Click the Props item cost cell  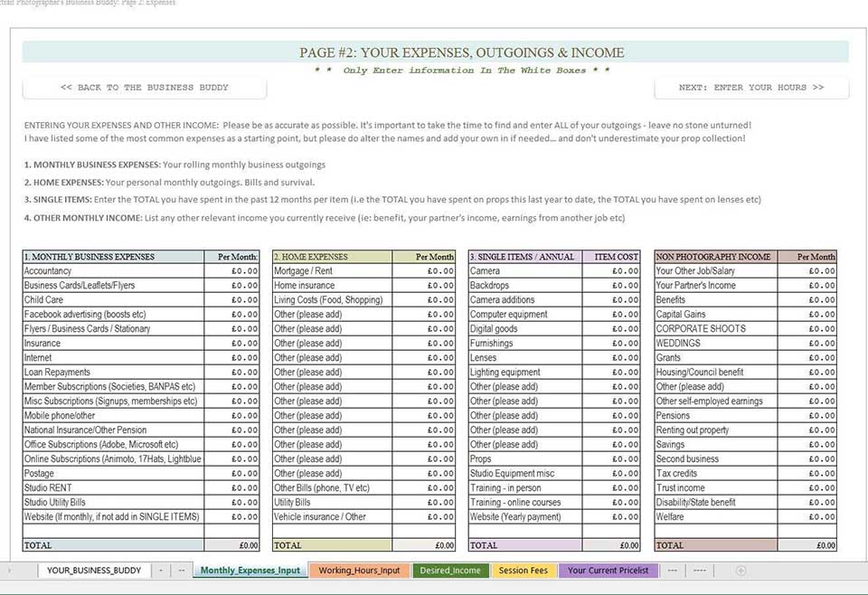611,459
